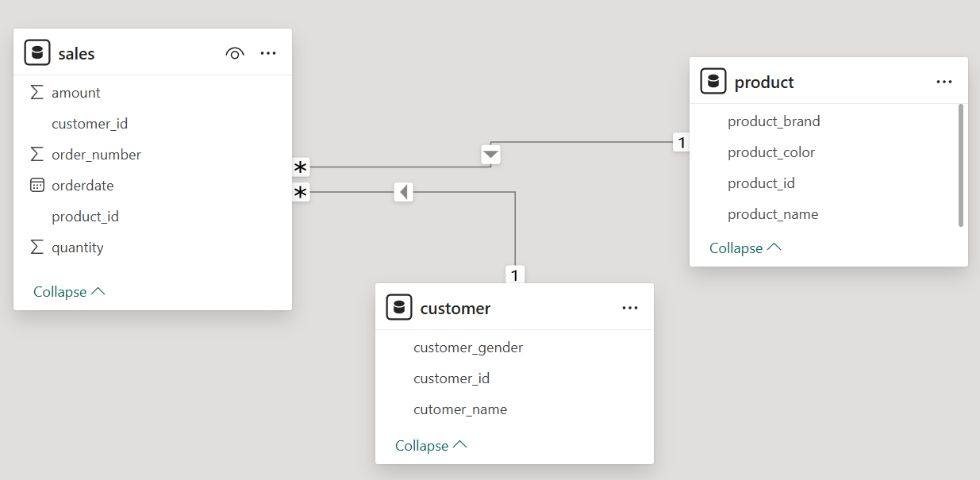Screen dimensions: 980x480
Task: Open the customer table options menu
Action: pyautogui.click(x=630, y=307)
